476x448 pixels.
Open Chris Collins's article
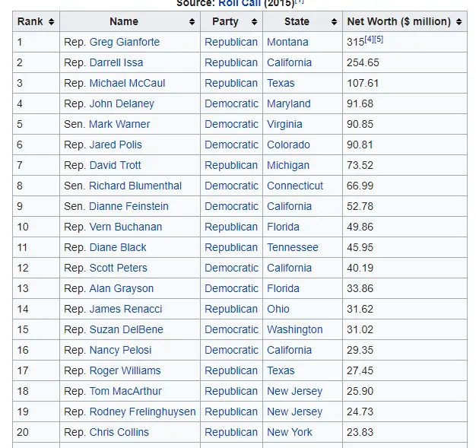[119, 432]
